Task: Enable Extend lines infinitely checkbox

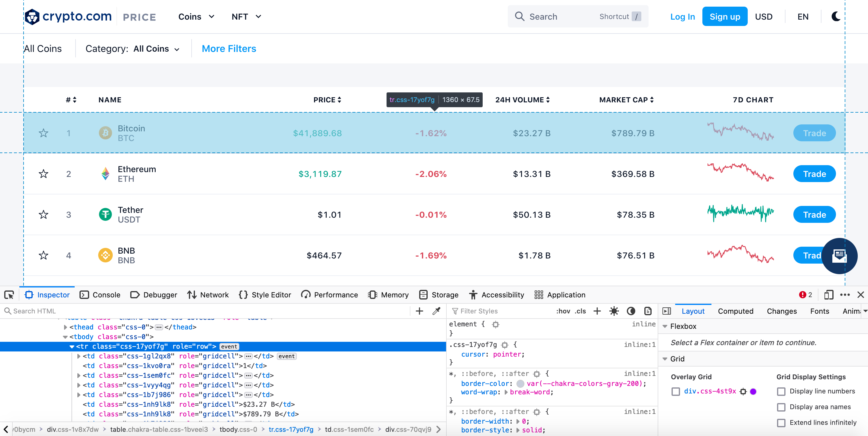Action: click(781, 423)
